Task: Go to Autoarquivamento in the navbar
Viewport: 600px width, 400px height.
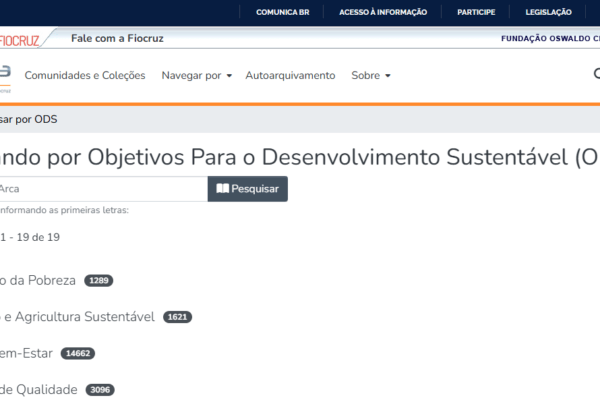Action: click(x=291, y=76)
